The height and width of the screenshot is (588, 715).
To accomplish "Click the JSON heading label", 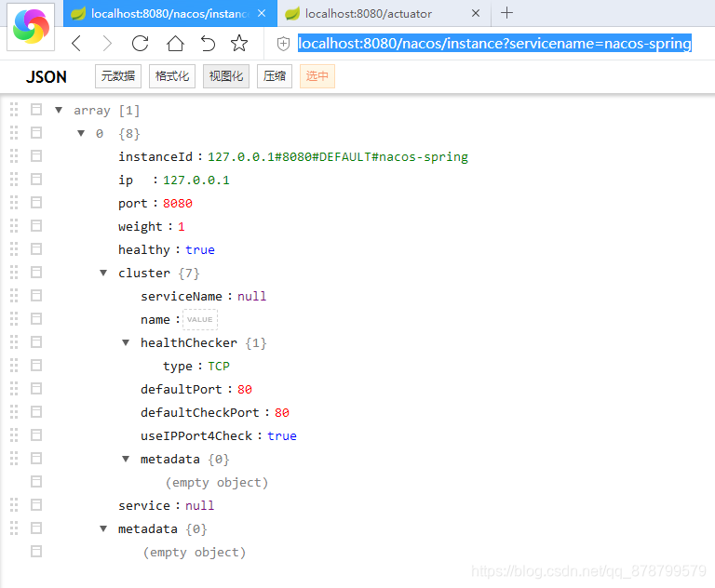I will click(46, 76).
